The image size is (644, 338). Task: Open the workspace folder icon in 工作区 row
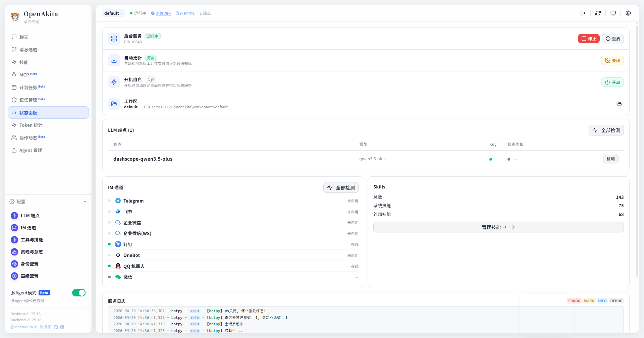(619, 104)
